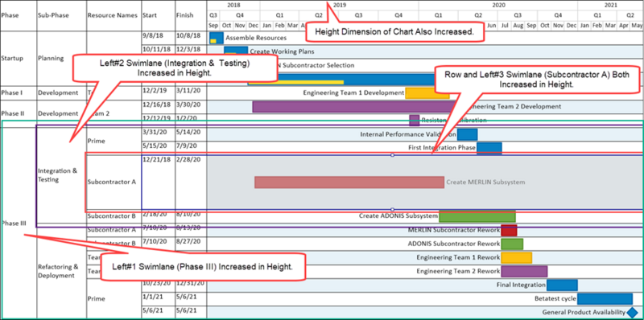Click the red MERLIN Subcontractor Rework bar
Image resolution: width=644 pixels, height=320 pixels.
509,230
